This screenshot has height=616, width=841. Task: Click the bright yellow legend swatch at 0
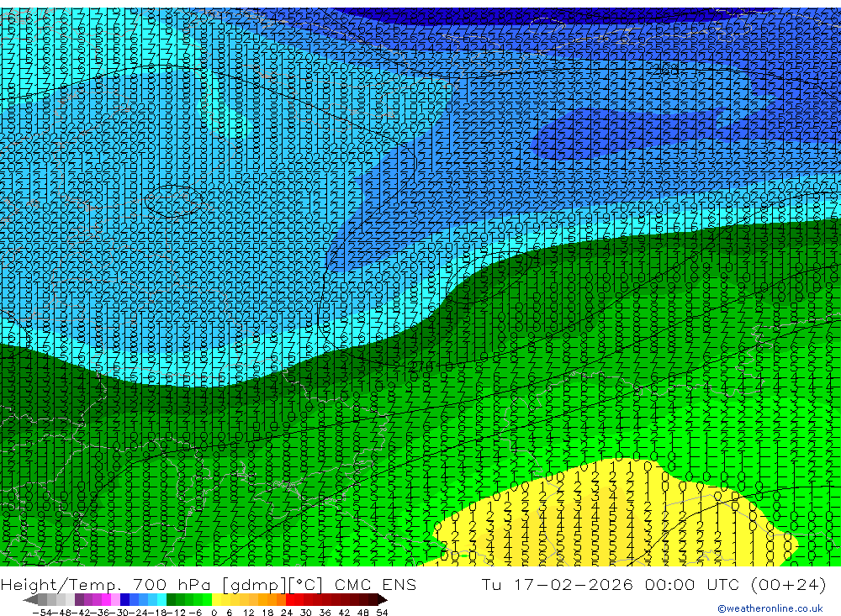point(217,599)
